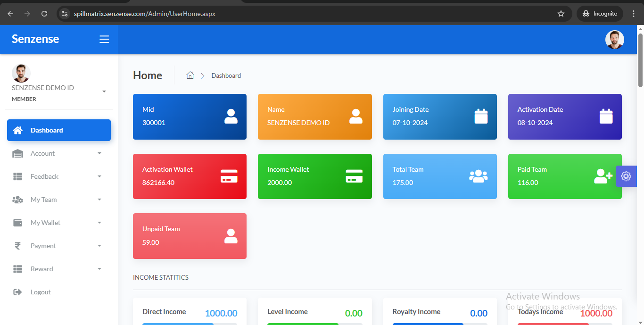Click the card icon on Income Wallet
The width and height of the screenshot is (644, 325).
click(x=354, y=176)
